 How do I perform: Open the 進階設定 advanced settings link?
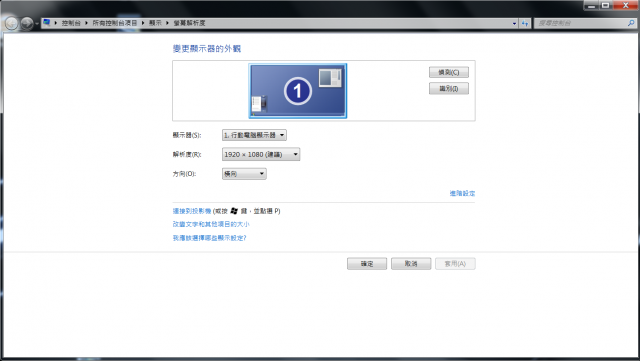462,193
